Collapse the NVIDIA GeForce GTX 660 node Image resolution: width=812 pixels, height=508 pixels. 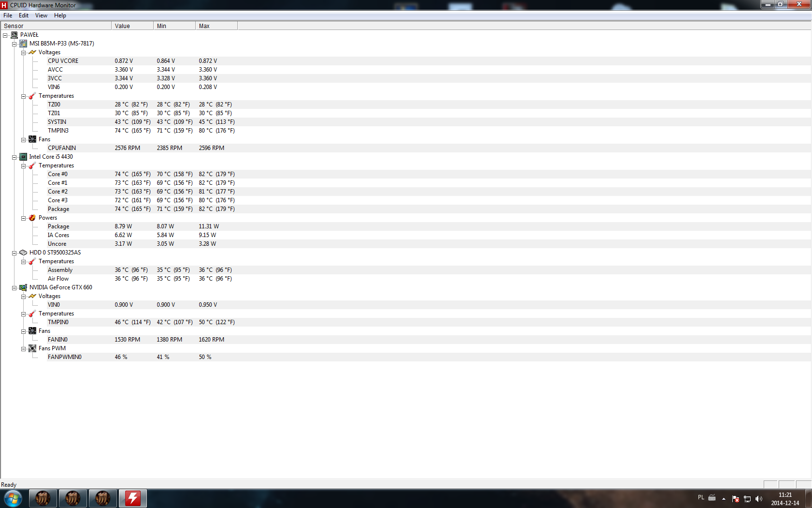14,288
